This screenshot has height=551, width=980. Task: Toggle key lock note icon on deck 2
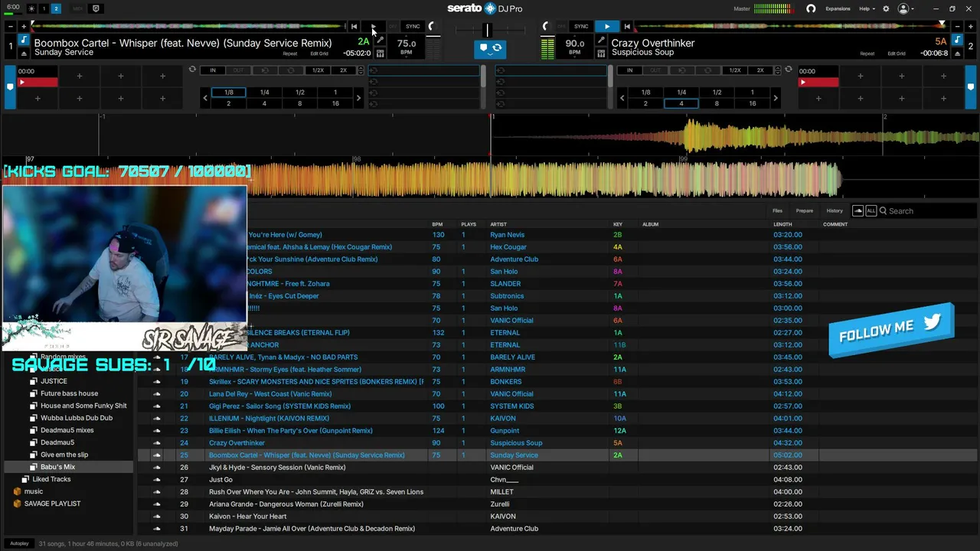[956, 40]
